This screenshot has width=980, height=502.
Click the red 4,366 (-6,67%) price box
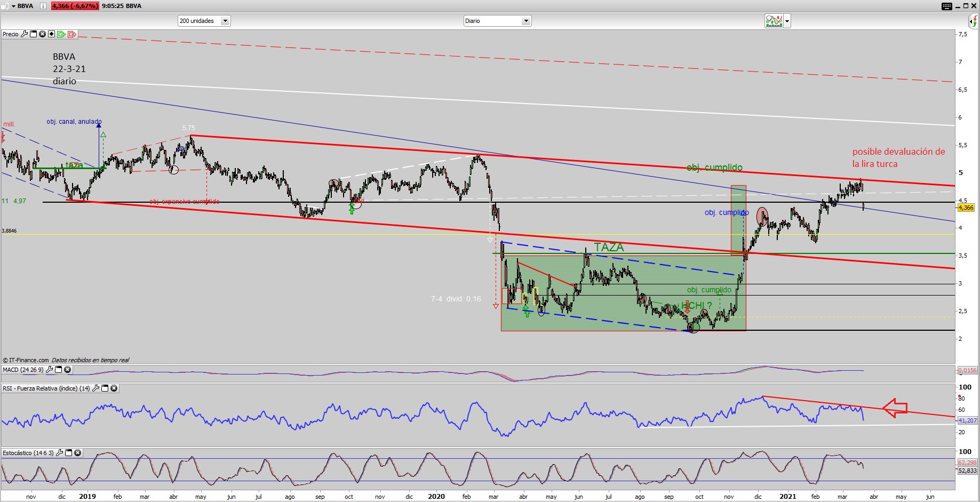tap(75, 6)
